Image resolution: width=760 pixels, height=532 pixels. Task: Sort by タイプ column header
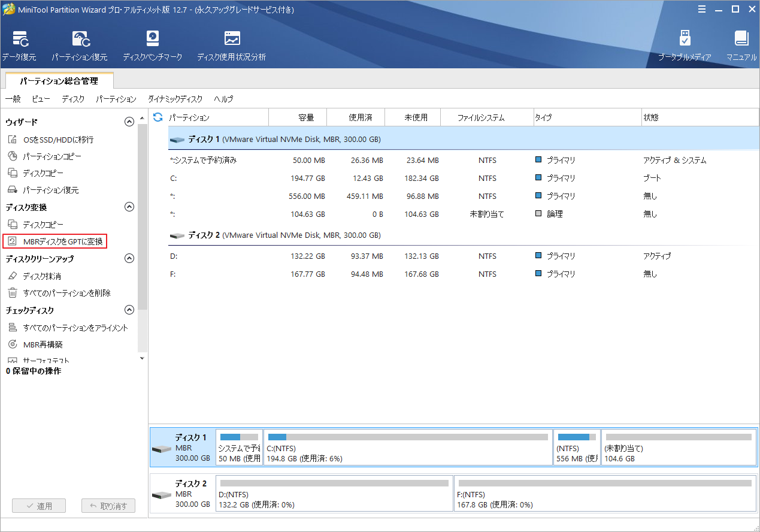pyautogui.click(x=587, y=117)
